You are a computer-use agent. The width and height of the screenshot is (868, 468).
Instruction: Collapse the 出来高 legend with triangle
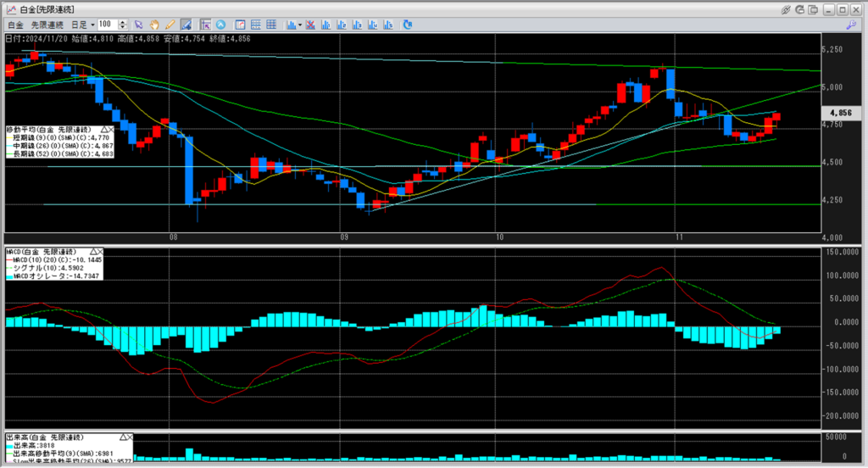[x=123, y=437]
